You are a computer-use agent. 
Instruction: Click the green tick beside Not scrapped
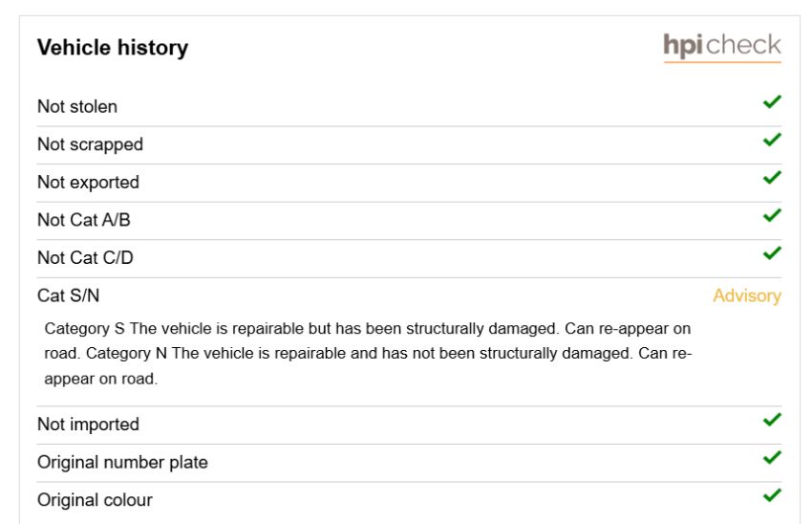click(772, 140)
